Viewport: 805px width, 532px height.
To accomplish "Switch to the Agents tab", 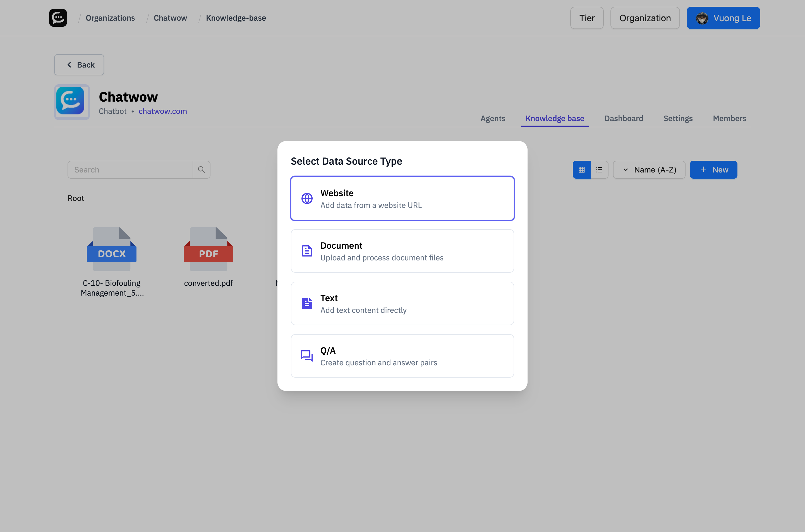I will click(x=493, y=118).
